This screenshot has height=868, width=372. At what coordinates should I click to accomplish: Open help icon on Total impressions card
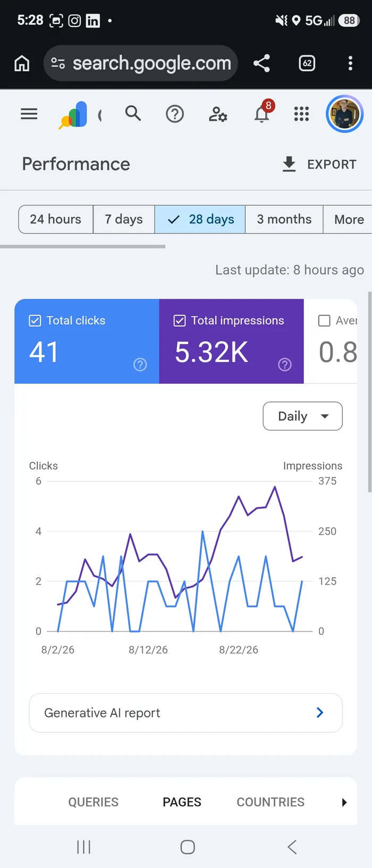point(285,365)
